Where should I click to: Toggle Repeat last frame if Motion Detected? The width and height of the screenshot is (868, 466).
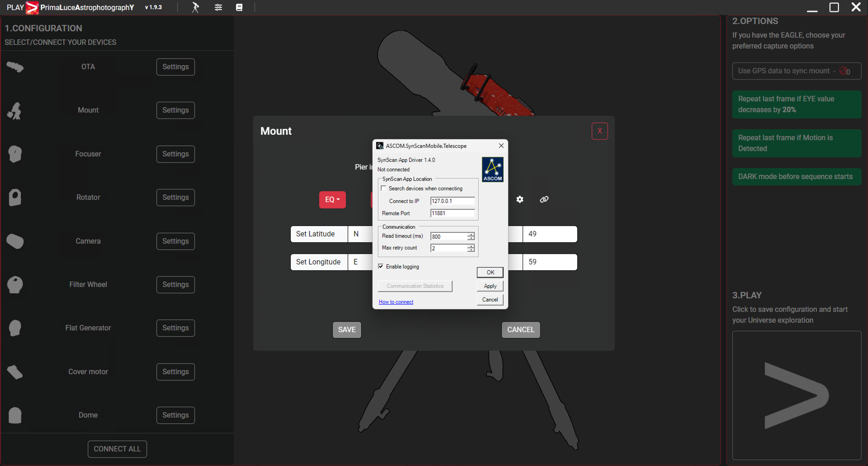click(797, 143)
